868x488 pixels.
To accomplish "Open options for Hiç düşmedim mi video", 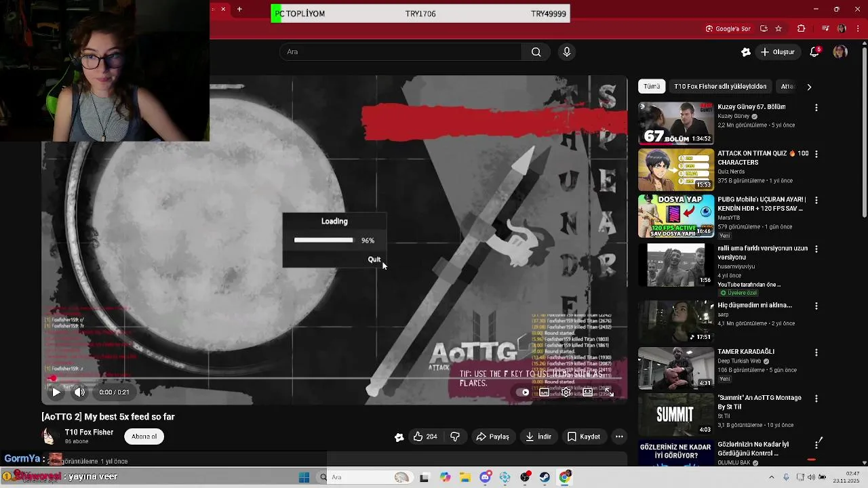I will pos(816,306).
